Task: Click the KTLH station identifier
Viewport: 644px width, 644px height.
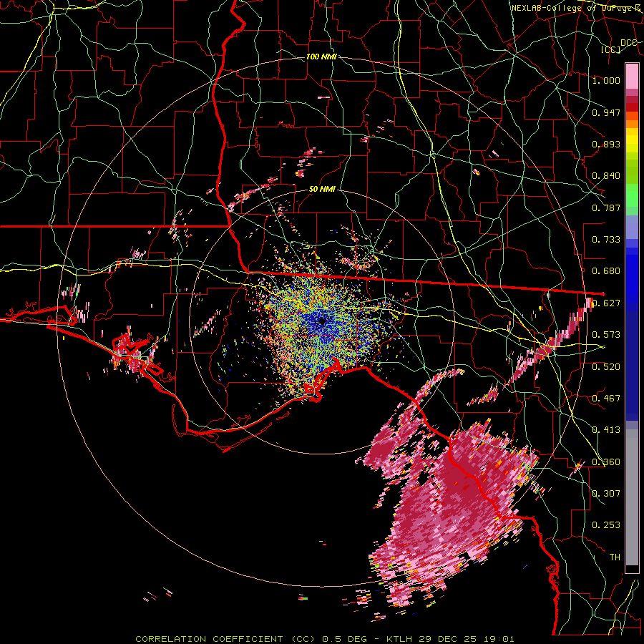Action: [399, 639]
